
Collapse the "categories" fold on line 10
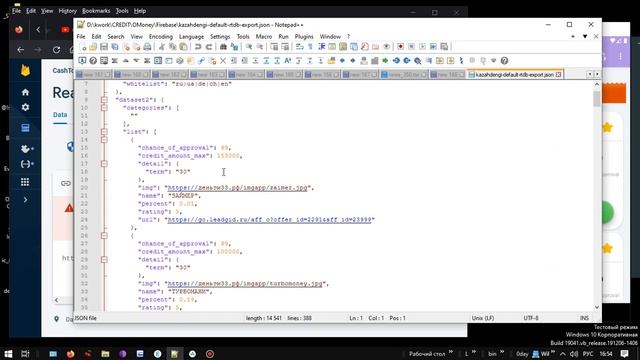[104, 108]
